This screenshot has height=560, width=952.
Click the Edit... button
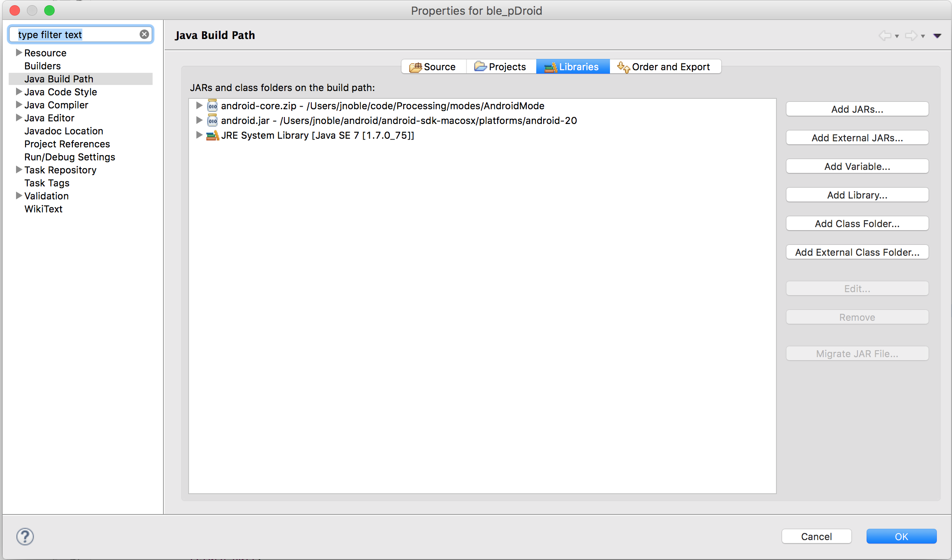pos(857,289)
